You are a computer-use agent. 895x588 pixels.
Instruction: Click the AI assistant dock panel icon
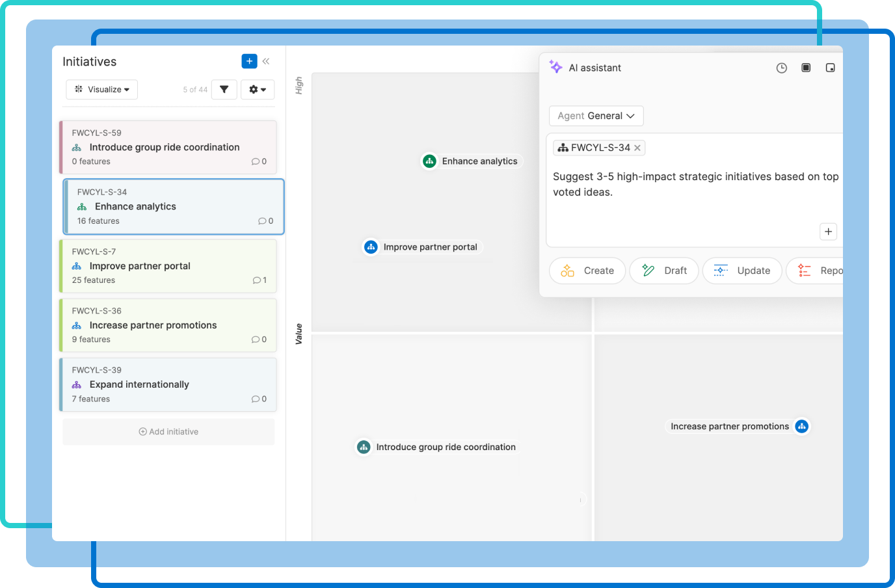coord(830,68)
